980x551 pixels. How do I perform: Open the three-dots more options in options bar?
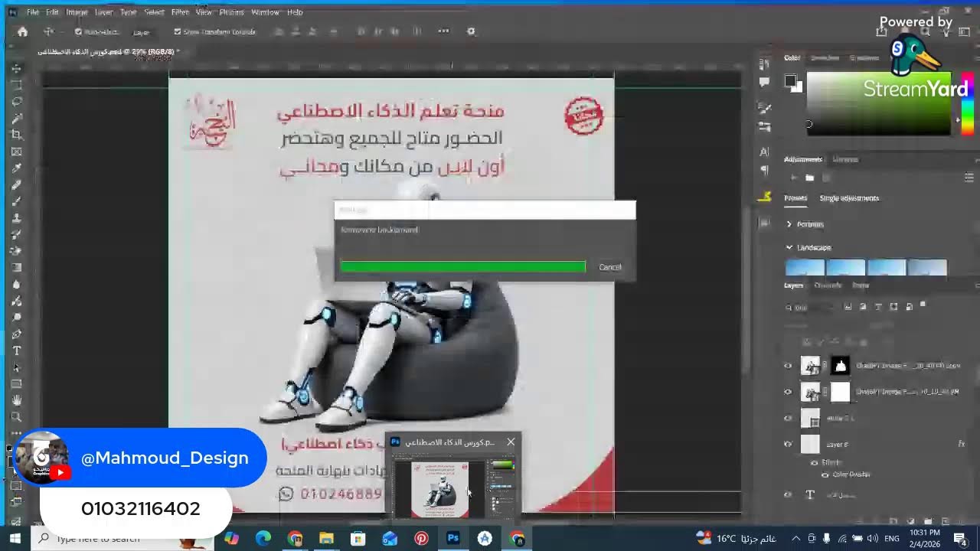click(x=443, y=31)
